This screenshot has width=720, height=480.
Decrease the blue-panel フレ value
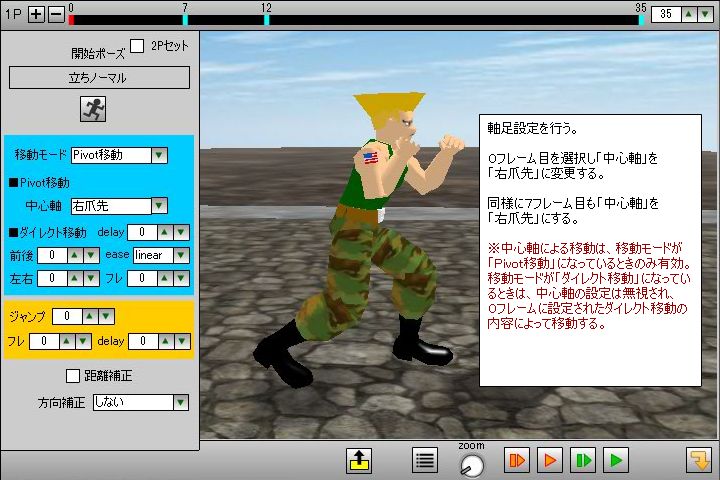point(181,278)
